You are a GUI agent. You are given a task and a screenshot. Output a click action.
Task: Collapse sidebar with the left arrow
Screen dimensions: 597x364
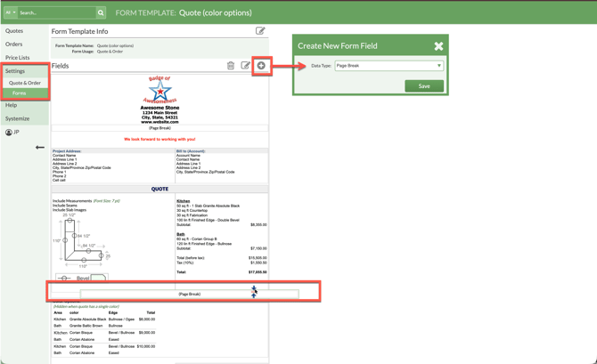point(39,148)
